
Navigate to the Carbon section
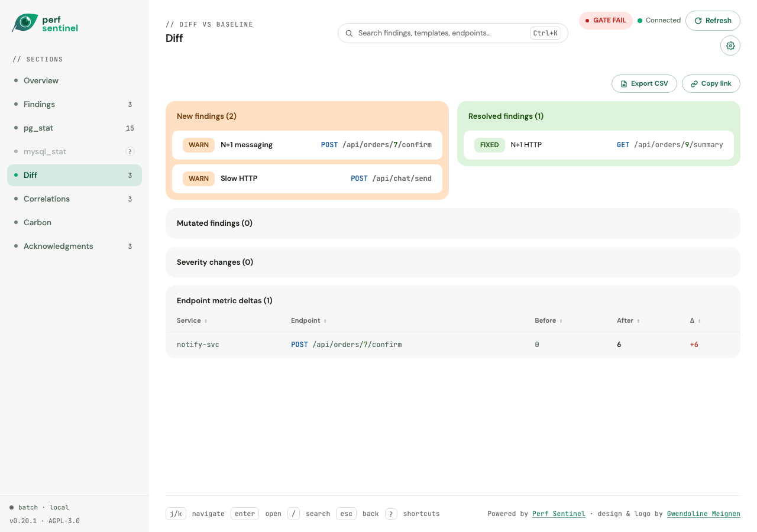(75, 222)
